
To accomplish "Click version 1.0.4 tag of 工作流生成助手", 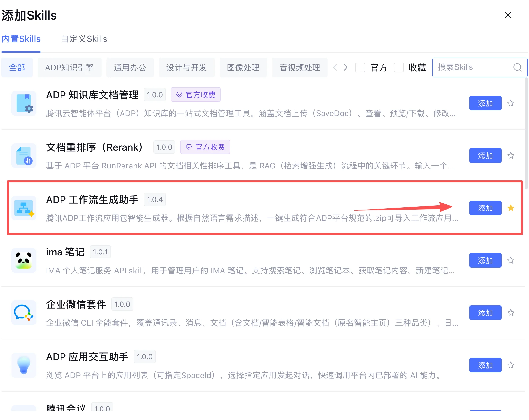I will pos(155,199).
